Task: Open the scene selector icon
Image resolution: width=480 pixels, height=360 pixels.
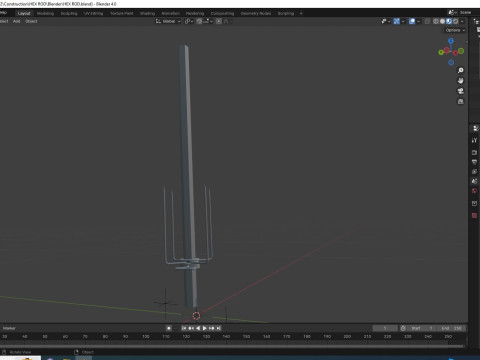Action: (x=452, y=12)
